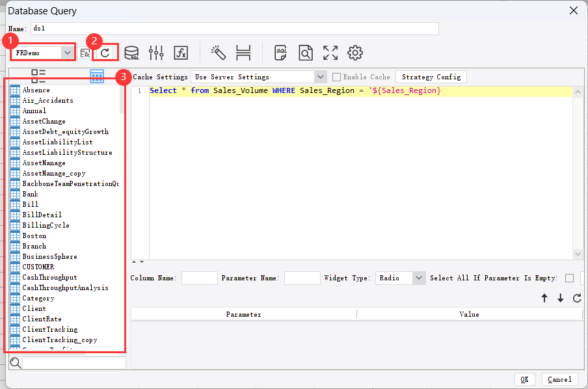Click the preview magnifier document icon

point(306,53)
